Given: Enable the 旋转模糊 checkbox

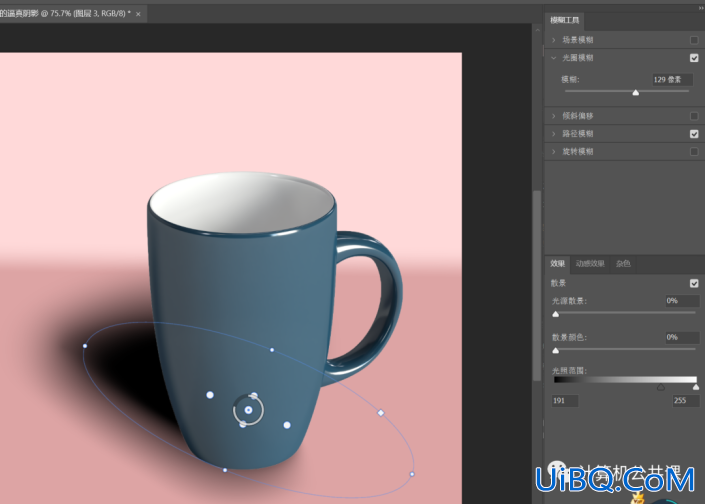Looking at the screenshot, I should coord(694,152).
